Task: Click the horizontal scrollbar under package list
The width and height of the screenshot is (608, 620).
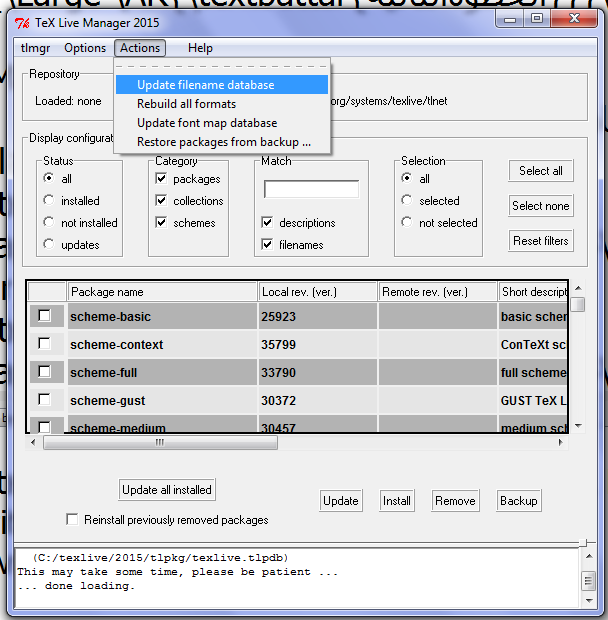Action: point(300,443)
